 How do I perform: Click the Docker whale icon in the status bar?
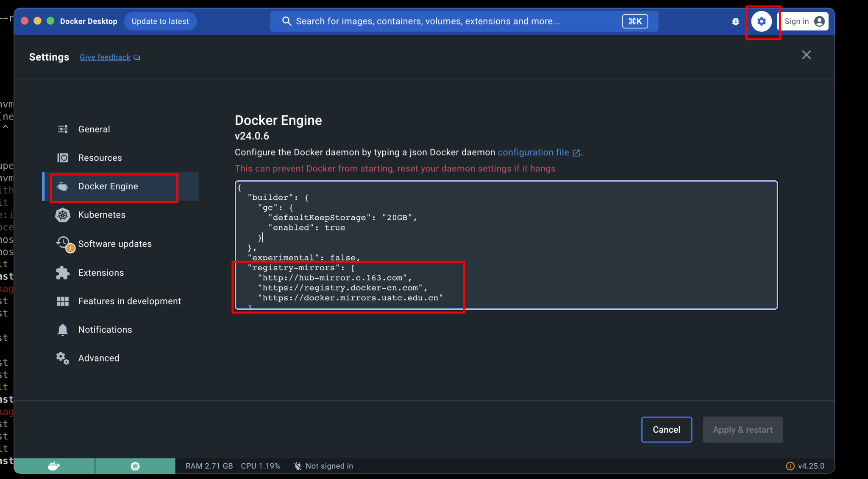point(53,465)
